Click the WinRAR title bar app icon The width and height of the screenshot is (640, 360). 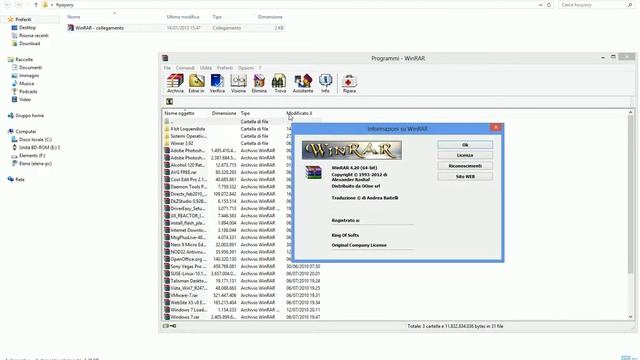tap(165, 58)
